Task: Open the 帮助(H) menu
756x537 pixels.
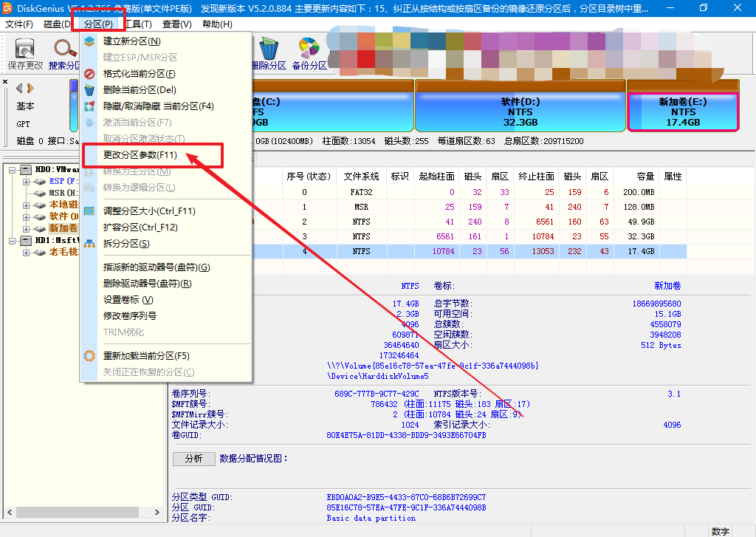Action: click(x=217, y=24)
